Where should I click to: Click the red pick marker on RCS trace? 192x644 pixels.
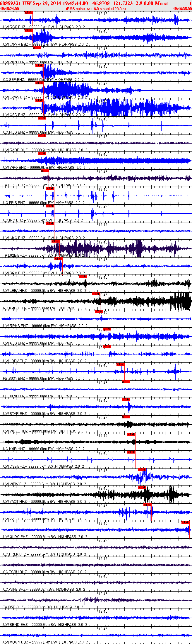click(x=28, y=13)
